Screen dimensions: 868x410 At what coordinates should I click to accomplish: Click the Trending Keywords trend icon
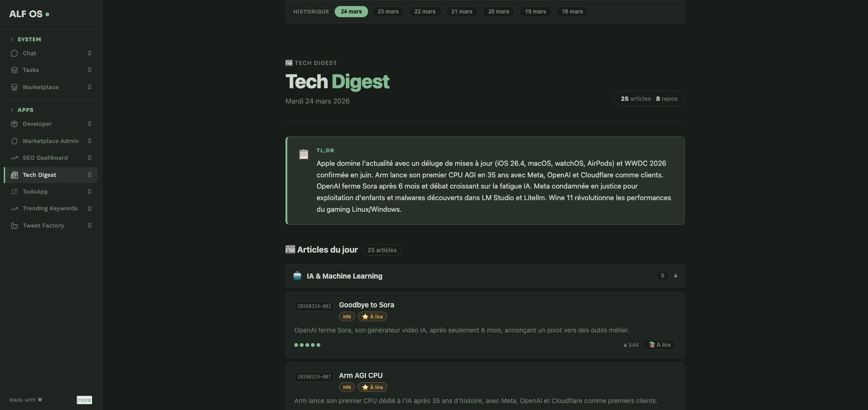[14, 208]
